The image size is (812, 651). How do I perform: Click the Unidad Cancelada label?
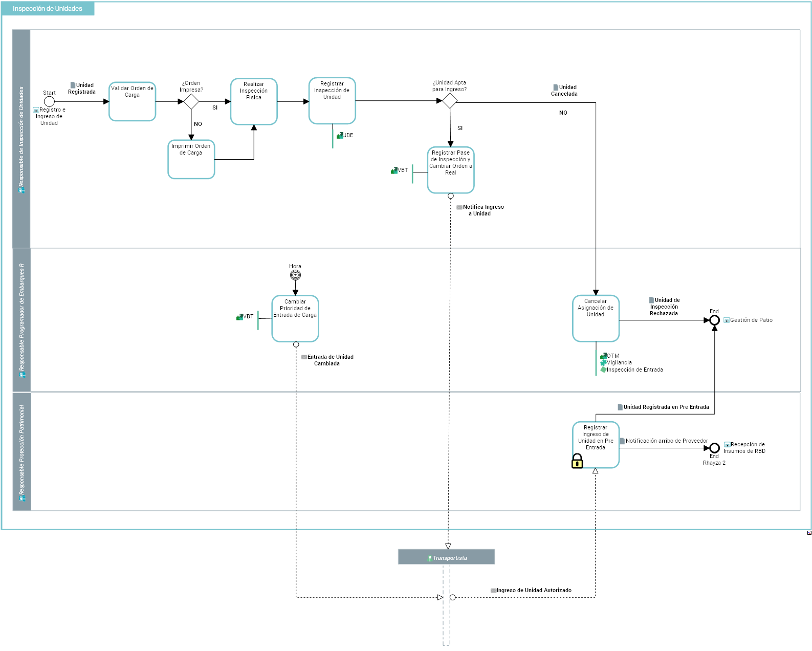click(564, 91)
